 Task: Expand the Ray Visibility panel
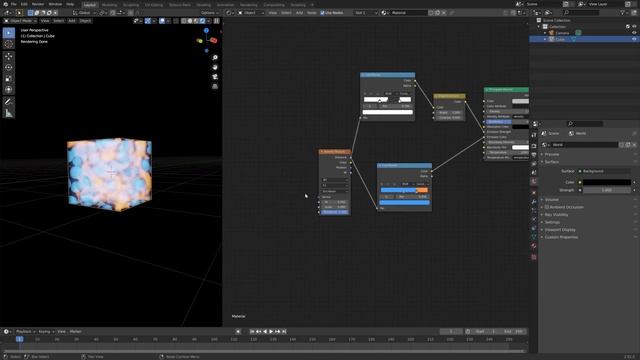click(556, 215)
